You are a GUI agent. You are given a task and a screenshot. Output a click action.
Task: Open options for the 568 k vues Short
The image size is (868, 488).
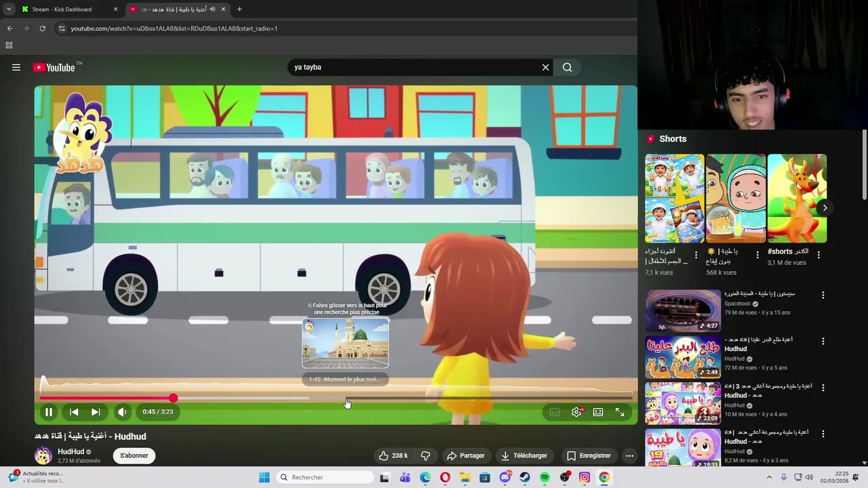click(757, 255)
